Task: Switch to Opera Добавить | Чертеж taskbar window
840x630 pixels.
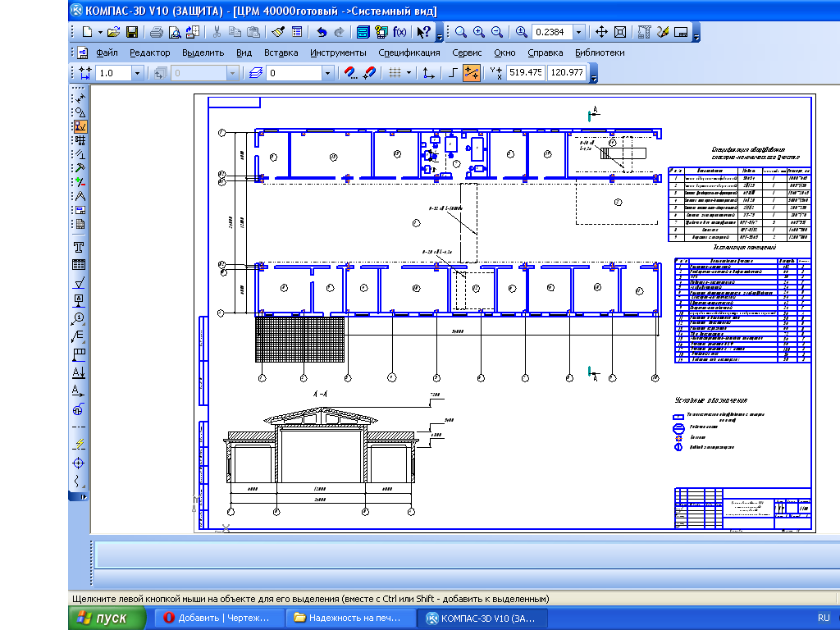Action: click(x=218, y=619)
